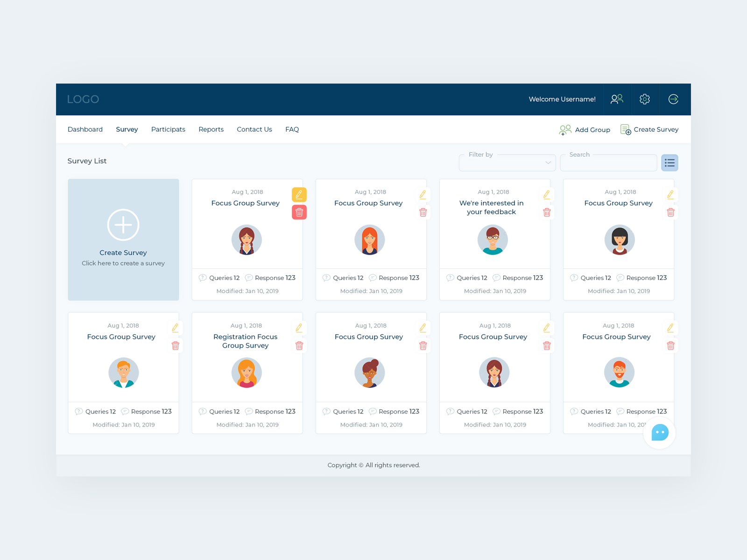This screenshot has width=747, height=560.
Task: Click inside the Search input field
Action: 608,162
